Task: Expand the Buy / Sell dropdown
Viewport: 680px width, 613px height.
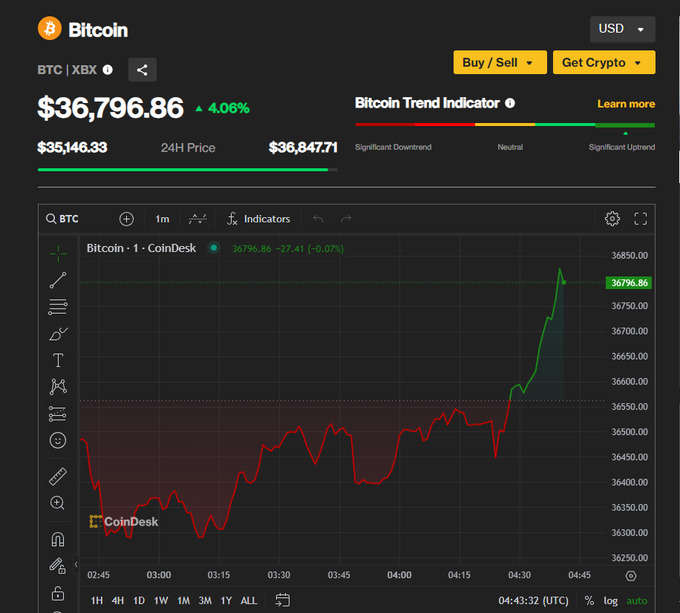Action: [500, 62]
